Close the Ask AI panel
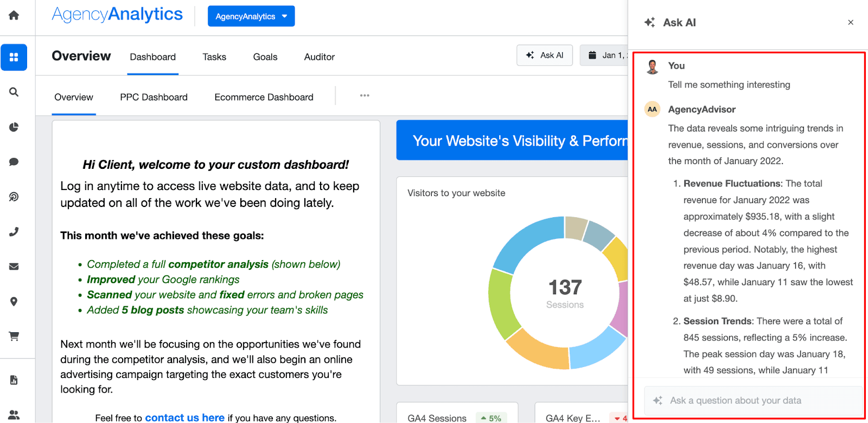Viewport: 868px width, 423px height. pos(851,22)
